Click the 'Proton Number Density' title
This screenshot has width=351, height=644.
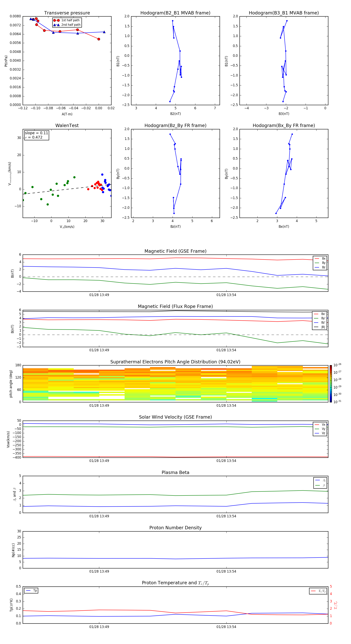(175, 528)
